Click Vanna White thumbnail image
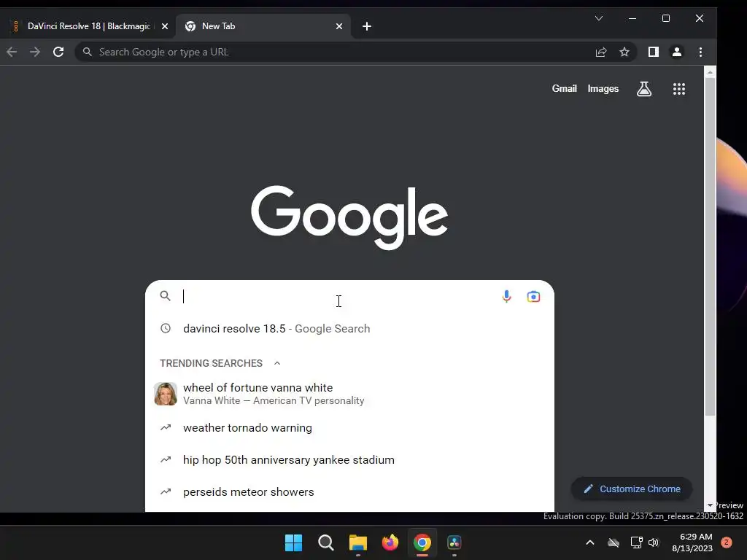This screenshot has height=560, width=747. [166, 394]
